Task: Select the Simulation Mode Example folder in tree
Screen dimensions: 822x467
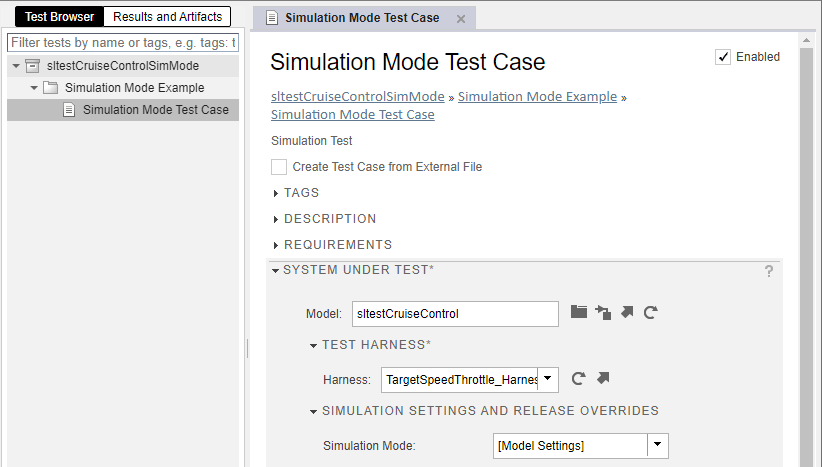Action: point(134,88)
